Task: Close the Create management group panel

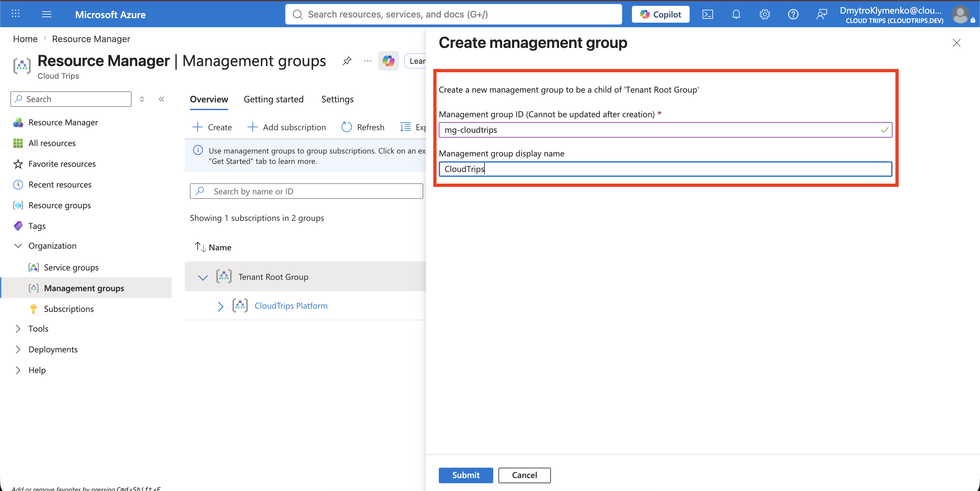Action: 956,43
